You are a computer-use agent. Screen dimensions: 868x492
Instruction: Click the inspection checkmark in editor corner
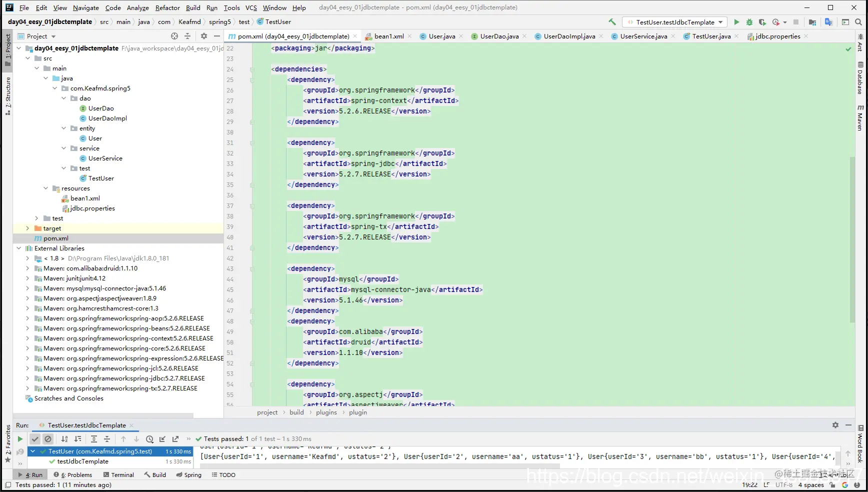point(848,49)
